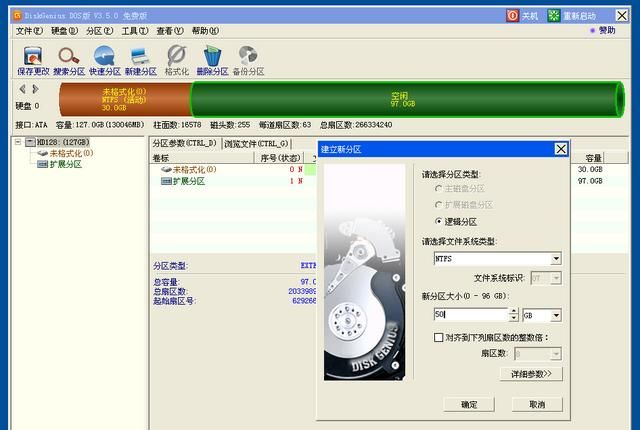Click the 序号(状态) column header
The width and height of the screenshot is (640, 430).
(x=280, y=158)
